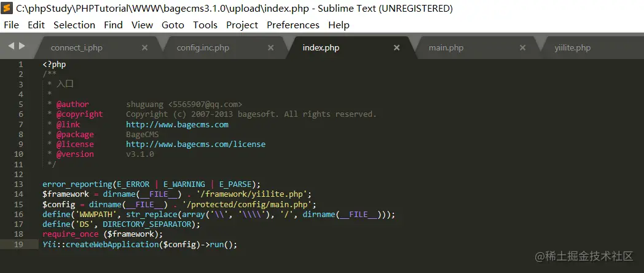Click the BageCMS package name

coord(142,135)
